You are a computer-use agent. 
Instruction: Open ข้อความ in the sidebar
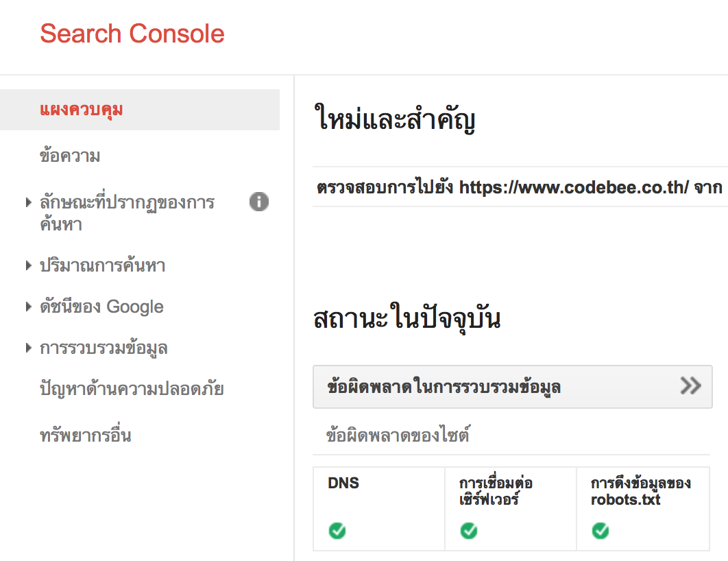pos(70,156)
